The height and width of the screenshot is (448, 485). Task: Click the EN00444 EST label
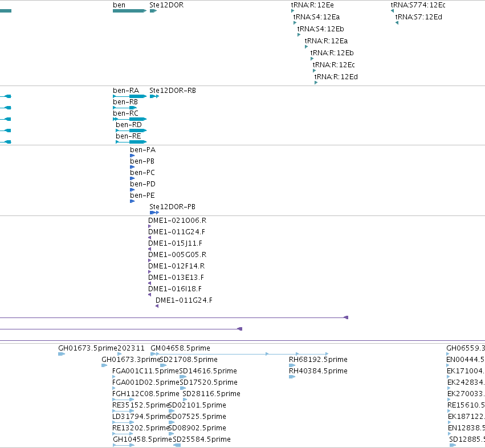pyautogui.click(x=466, y=360)
